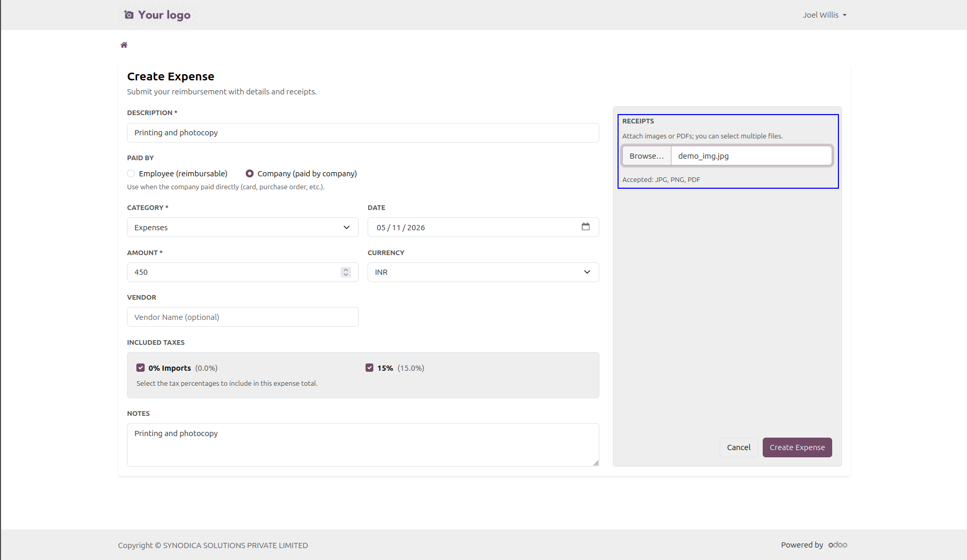
Task: Open the Currency dropdown showing INR
Action: tap(483, 272)
